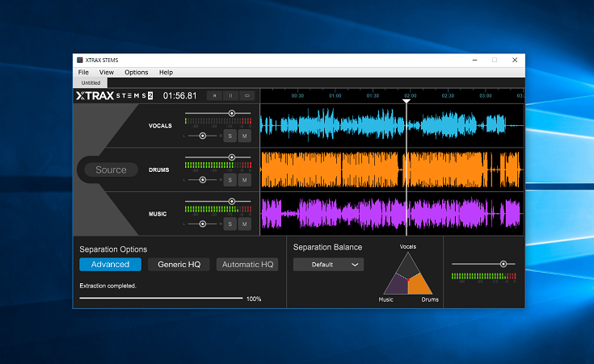This screenshot has height=364, width=594.
Task: Click the purple Music section of triangle
Action: (396, 286)
